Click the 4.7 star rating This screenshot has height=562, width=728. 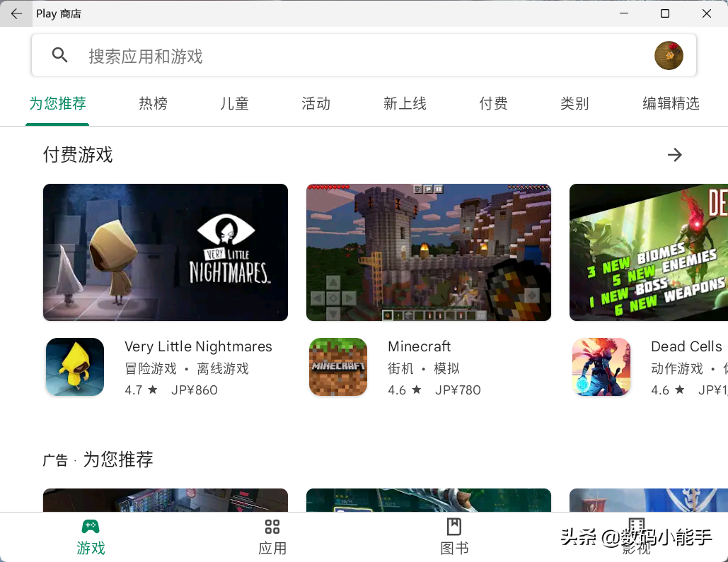pyautogui.click(x=141, y=390)
